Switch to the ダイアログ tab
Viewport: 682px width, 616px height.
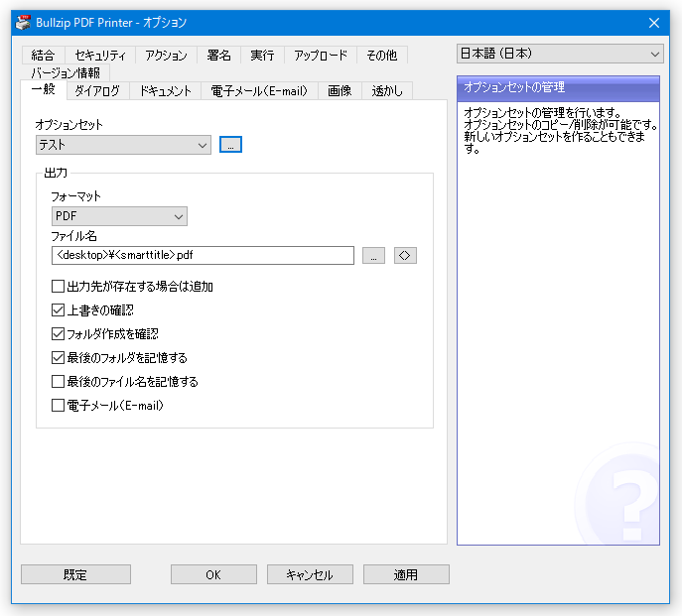coord(98,91)
